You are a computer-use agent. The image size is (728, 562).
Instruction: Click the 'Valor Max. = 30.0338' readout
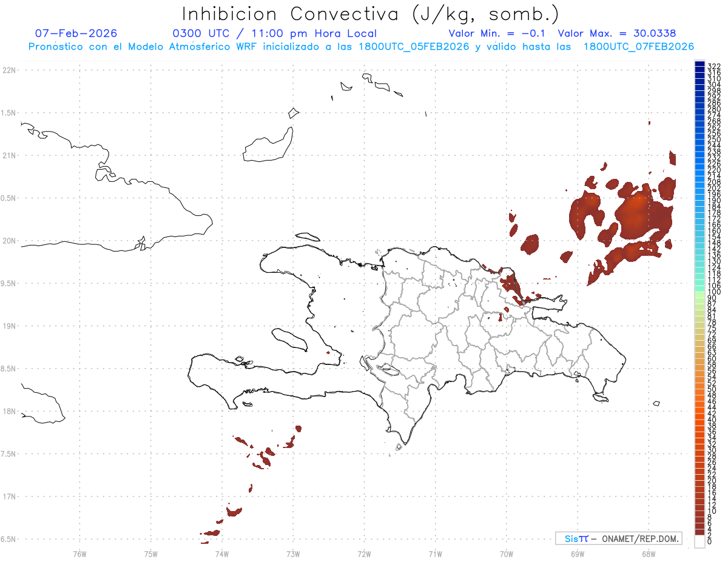tap(617, 33)
